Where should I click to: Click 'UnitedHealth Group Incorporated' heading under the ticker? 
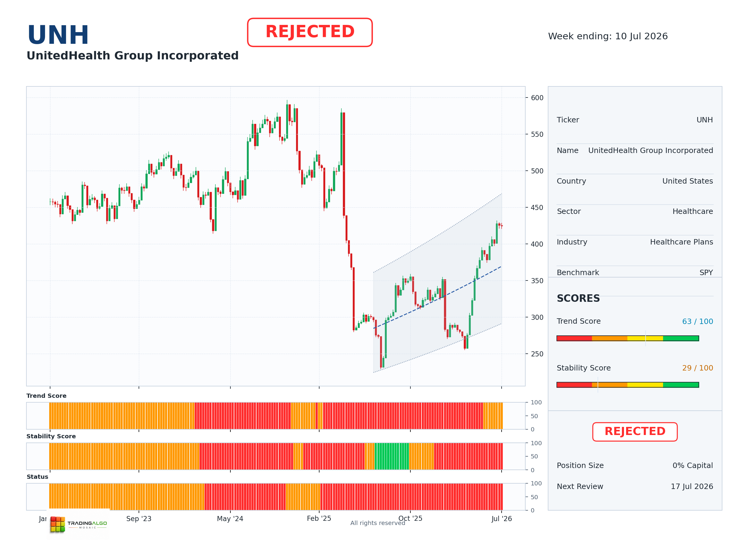point(132,55)
